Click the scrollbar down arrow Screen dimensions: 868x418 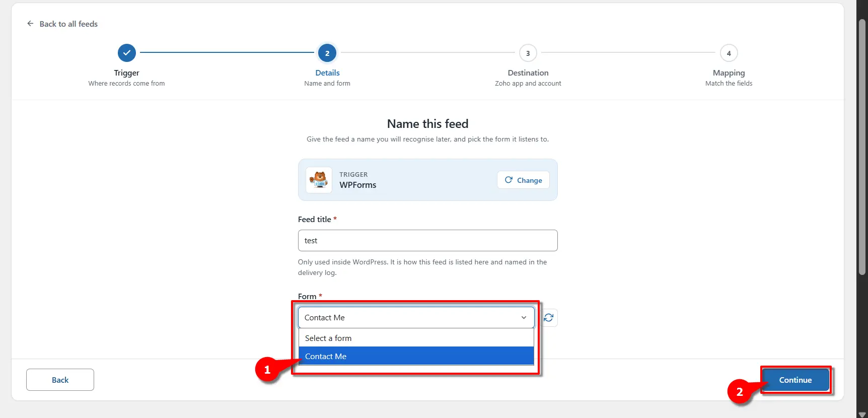click(x=862, y=414)
